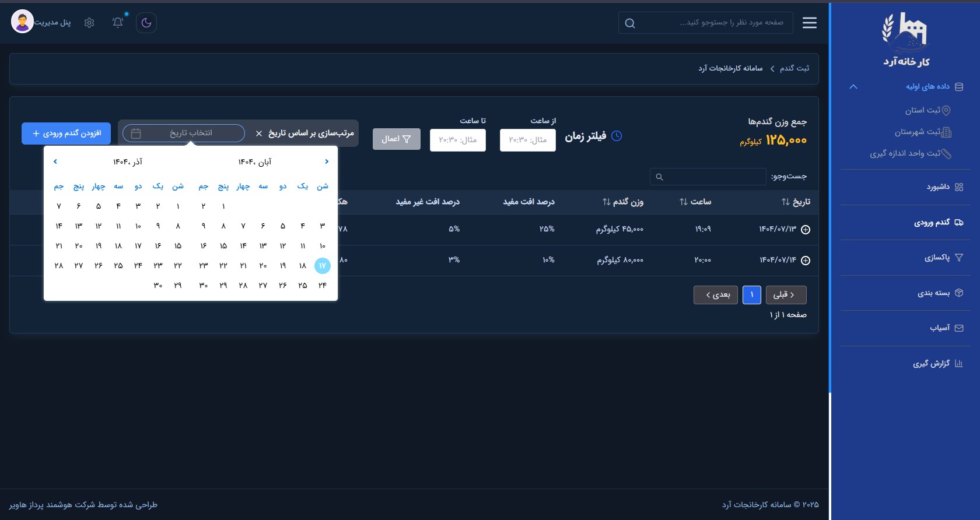This screenshot has width=980, height=520.
Task: Expand the row dated ۱۴۰۴/۰۷/۱۴
Action: tap(806, 261)
